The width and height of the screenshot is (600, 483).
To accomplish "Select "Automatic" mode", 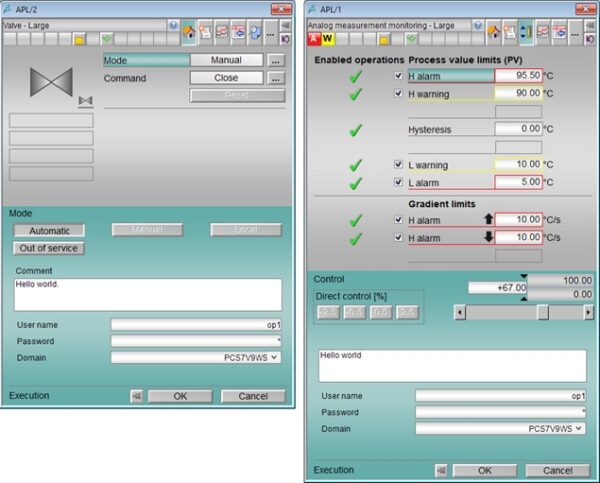I will (49, 231).
